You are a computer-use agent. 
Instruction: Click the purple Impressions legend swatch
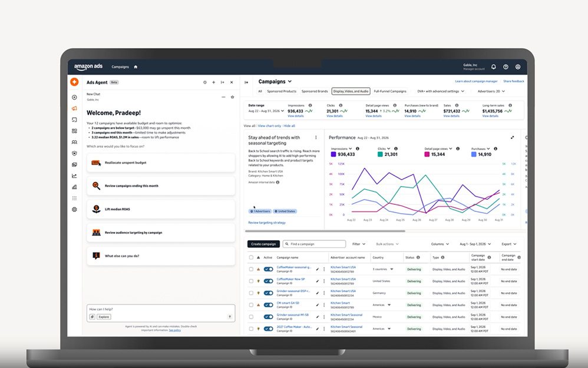point(333,154)
